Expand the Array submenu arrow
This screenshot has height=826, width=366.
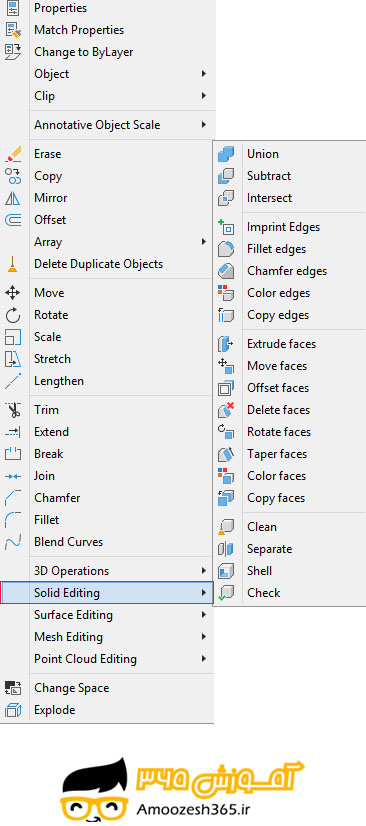(x=204, y=242)
